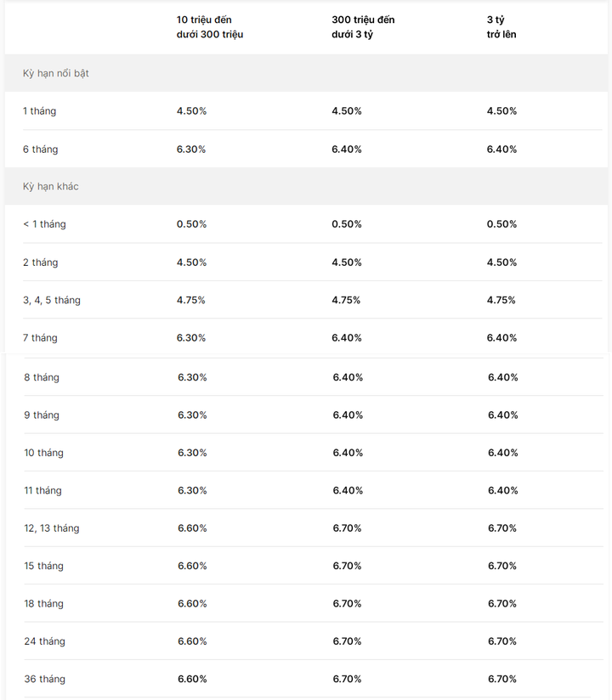Select the 'Kỳ hạn khác' section header

(50, 187)
